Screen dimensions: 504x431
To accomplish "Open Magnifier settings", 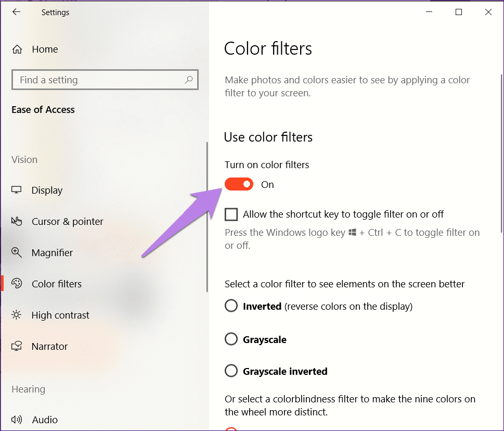I will click(x=52, y=252).
